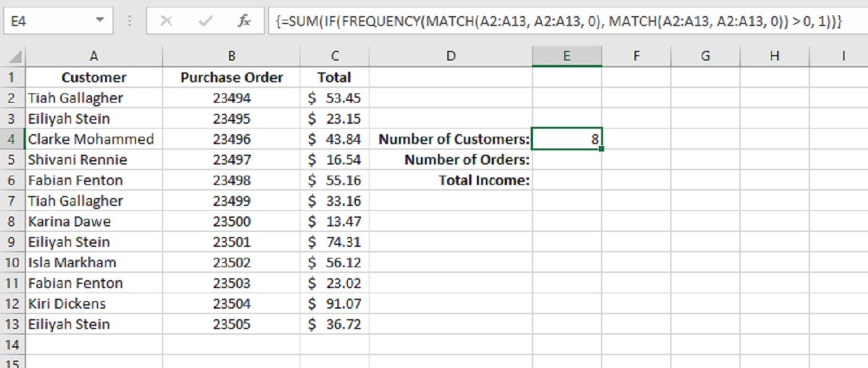Select the Karina Dawe cell
Screen dimensions: 868x368
tap(94, 221)
